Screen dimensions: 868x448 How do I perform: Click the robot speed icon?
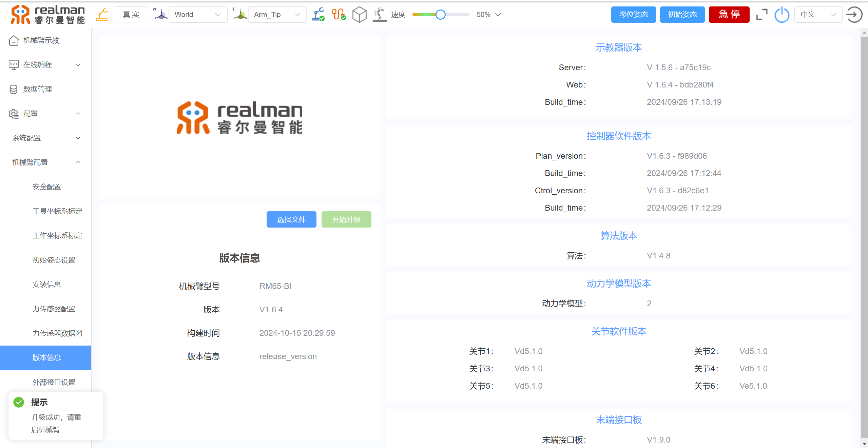coord(380,15)
